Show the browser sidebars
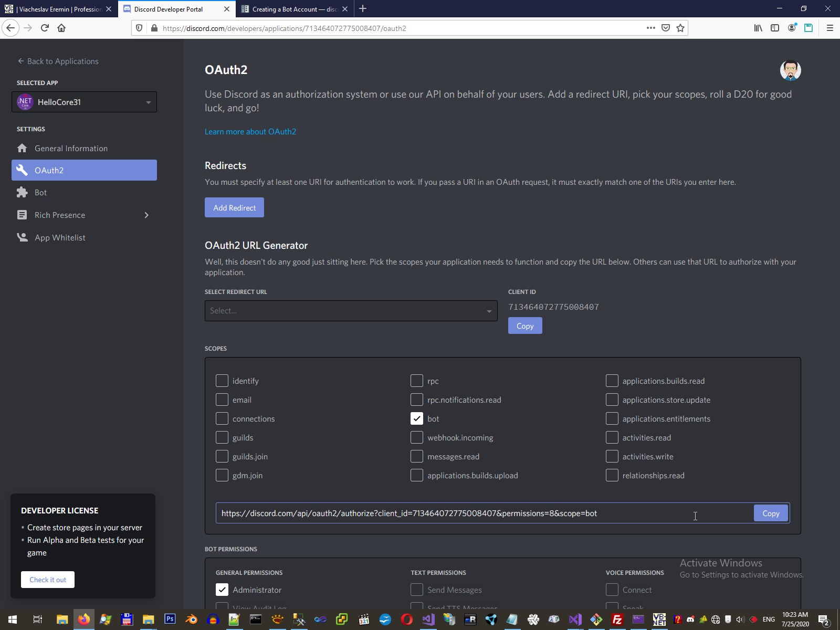This screenshot has width=840, height=630. (775, 28)
